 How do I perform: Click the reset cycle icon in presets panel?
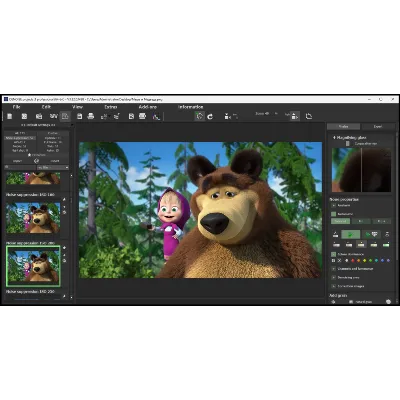36,161
